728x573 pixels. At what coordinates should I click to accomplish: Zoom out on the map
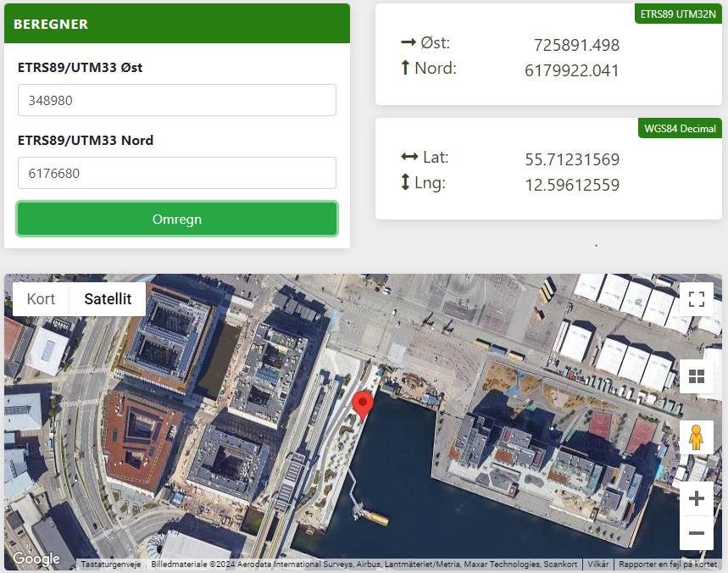click(x=697, y=533)
